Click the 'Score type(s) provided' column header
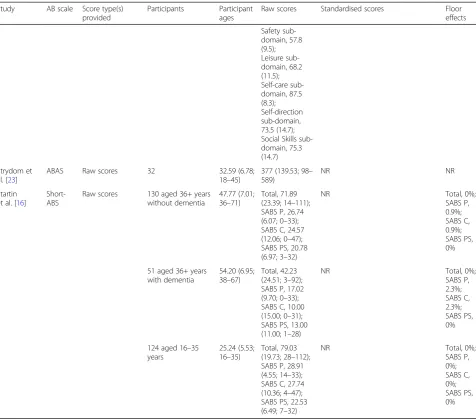This screenshot has height=420, width=476. (103, 13)
